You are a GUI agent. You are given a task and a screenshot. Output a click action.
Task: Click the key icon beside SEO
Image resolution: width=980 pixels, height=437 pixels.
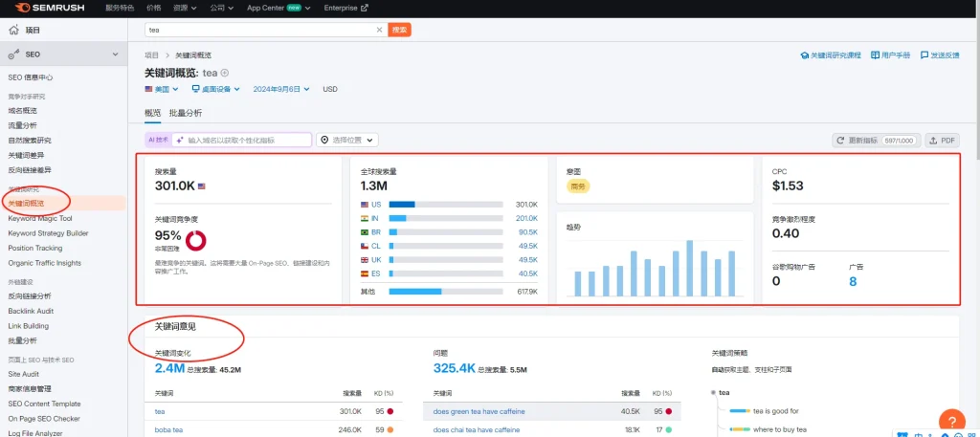[x=13, y=55]
